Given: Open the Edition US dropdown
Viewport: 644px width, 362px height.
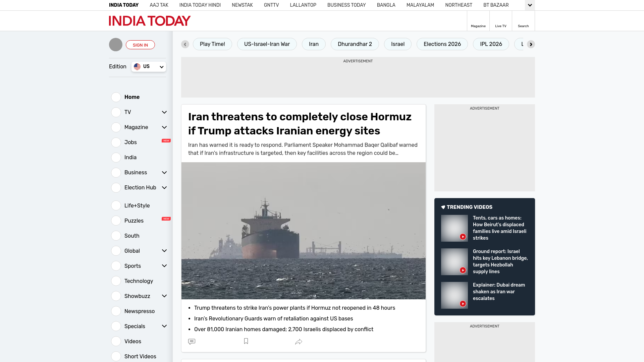Looking at the screenshot, I should pos(149,67).
